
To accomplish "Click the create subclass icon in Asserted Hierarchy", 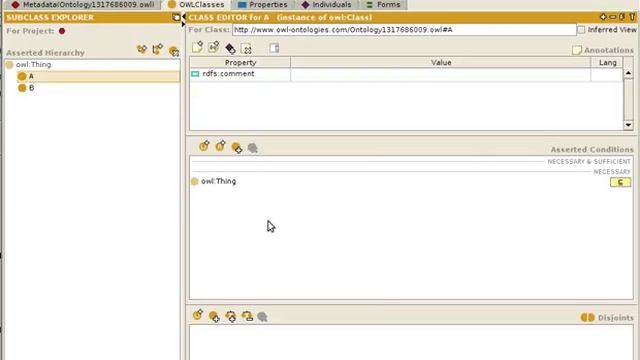I will tap(142, 50).
